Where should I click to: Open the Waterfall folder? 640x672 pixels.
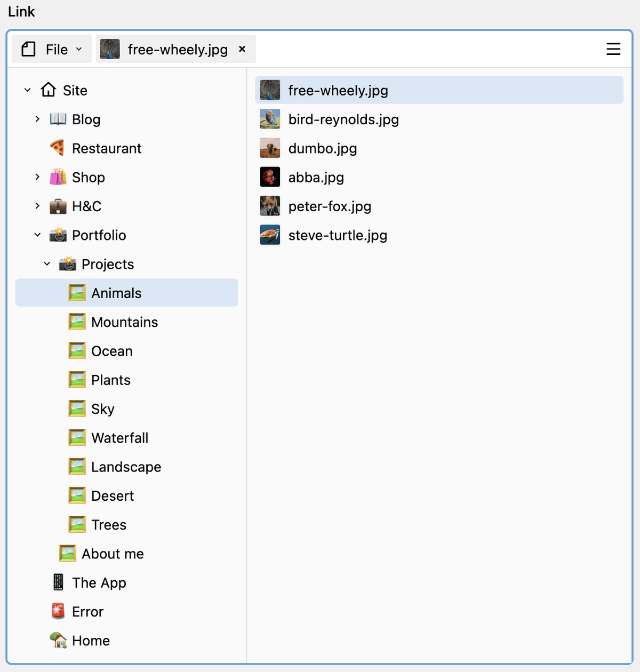(127, 438)
